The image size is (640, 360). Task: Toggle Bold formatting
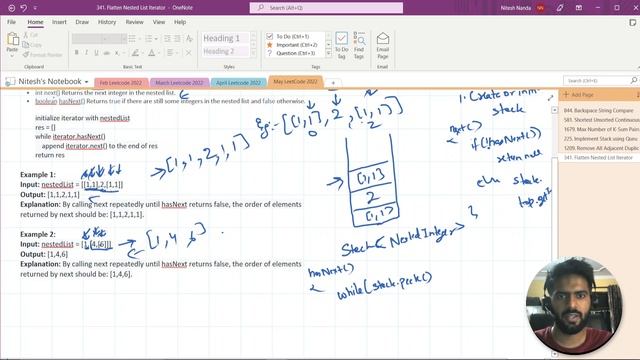point(76,53)
